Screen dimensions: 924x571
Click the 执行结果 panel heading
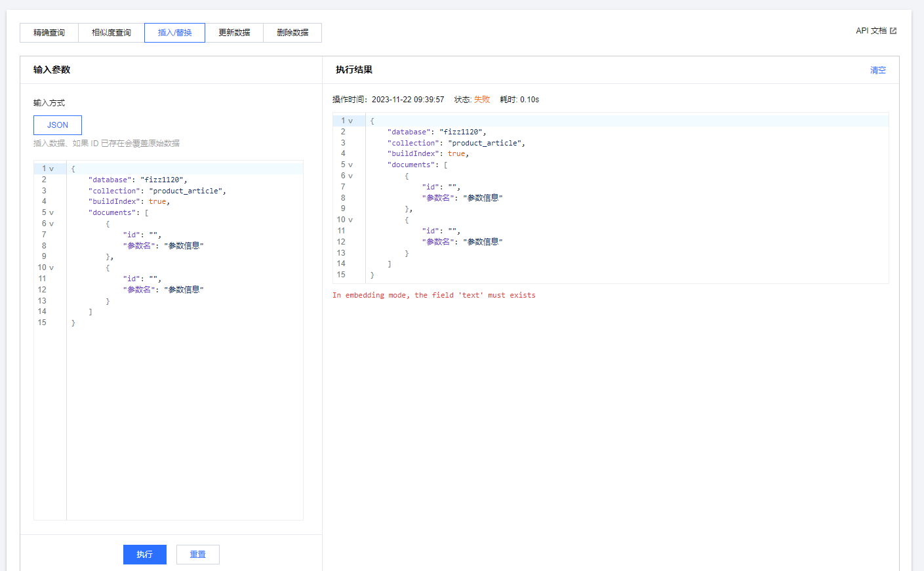354,69
